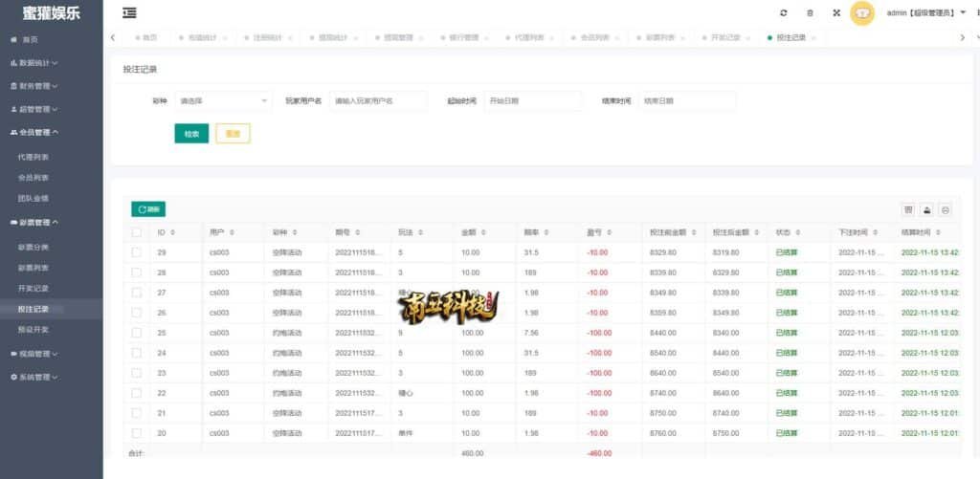The height and width of the screenshot is (479, 980).
Task: Click the 玩家用户名 input field
Action: 377,100
